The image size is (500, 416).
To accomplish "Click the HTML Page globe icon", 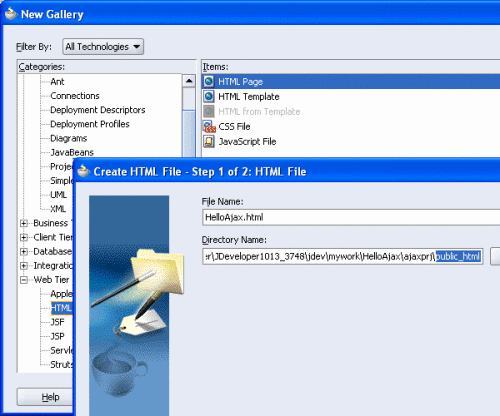I will coord(209,81).
